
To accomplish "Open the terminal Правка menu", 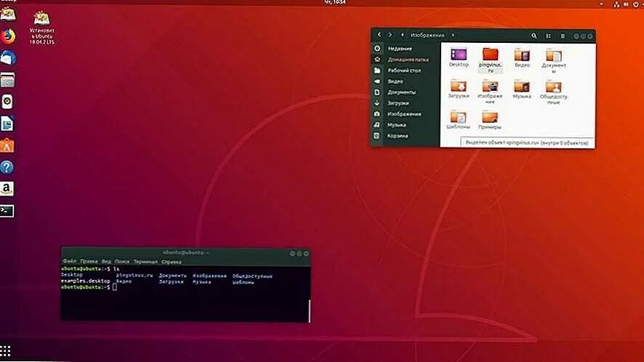I will pos(89,262).
